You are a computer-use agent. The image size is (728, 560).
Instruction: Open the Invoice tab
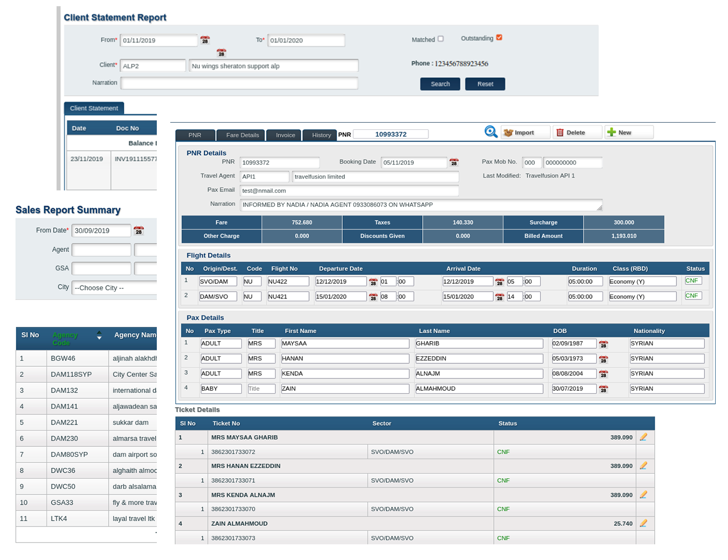(284, 135)
